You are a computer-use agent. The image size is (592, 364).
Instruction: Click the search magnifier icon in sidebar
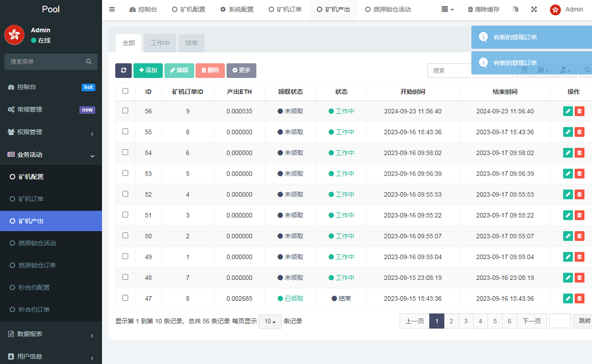[x=89, y=61]
